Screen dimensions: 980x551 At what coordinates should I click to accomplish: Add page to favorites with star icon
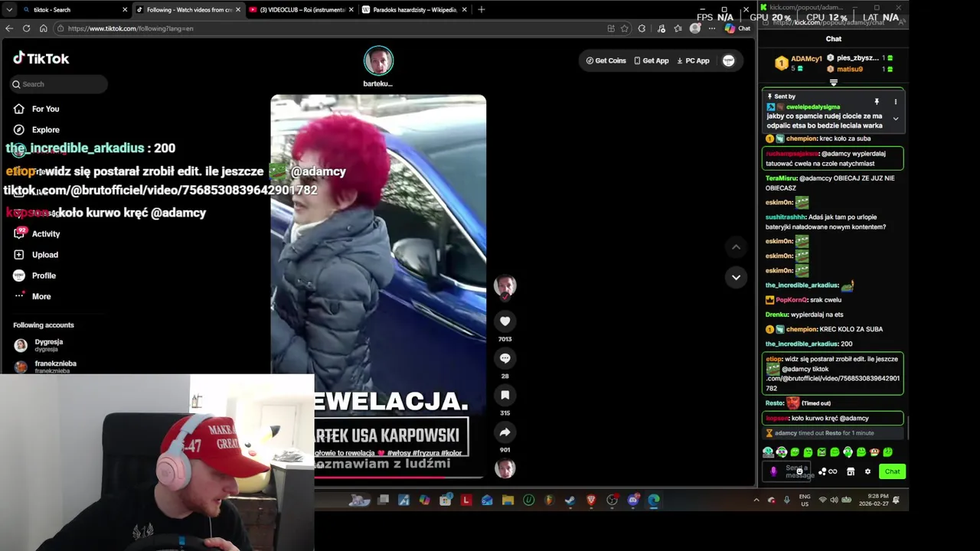click(625, 28)
